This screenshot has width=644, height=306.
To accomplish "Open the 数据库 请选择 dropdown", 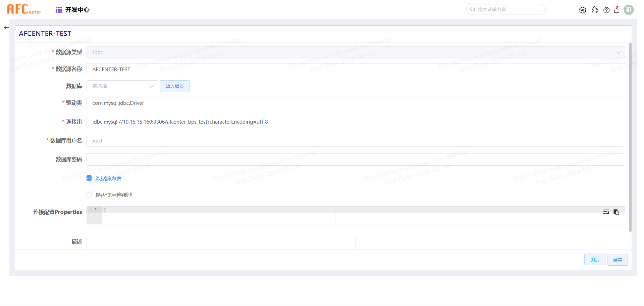I will (122, 86).
